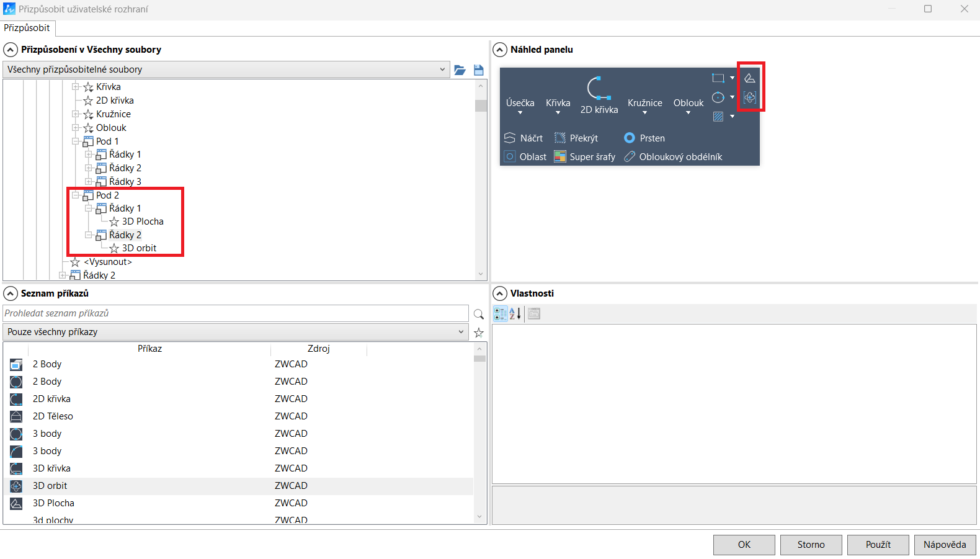980x559 pixels.
Task: Click the create new command star icon
Action: [x=478, y=333]
